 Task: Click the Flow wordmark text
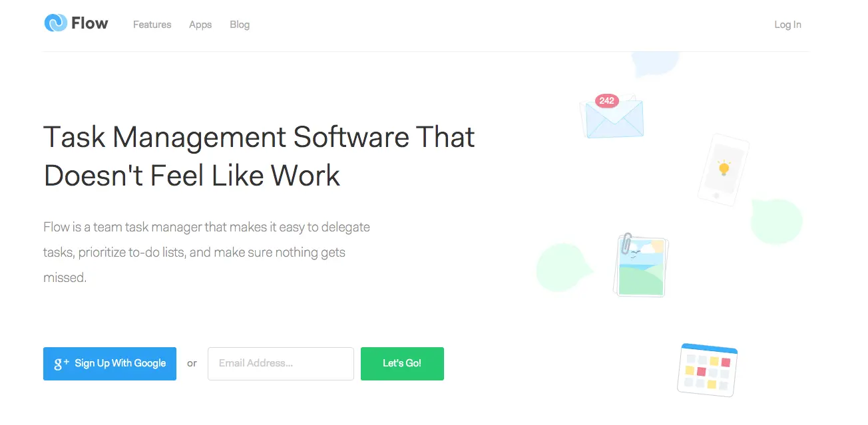pyautogui.click(x=90, y=23)
